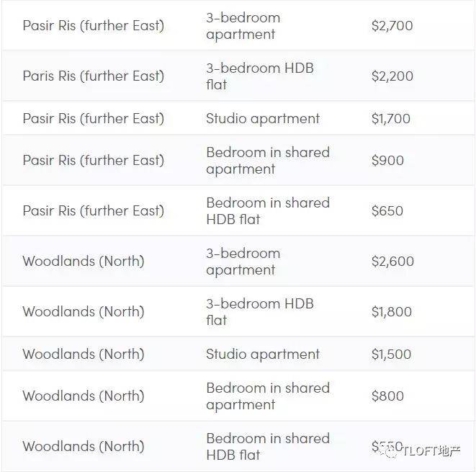This screenshot has height=472, width=476.
Task: Click the $1,700 rent value
Action: [390, 119]
